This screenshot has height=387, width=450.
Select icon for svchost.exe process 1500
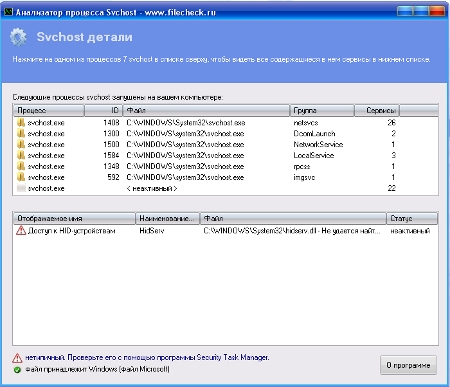21,144
